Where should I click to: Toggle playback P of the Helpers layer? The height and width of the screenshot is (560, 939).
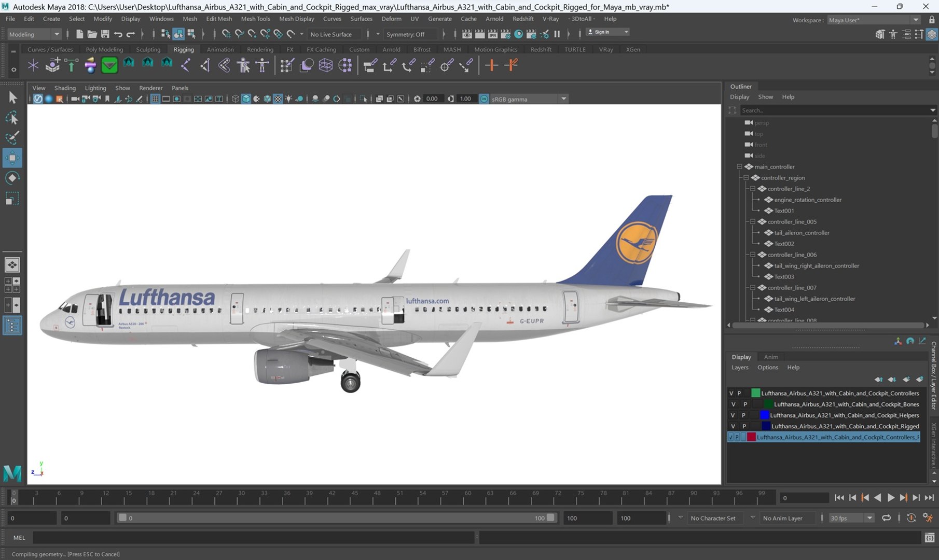coord(743,415)
